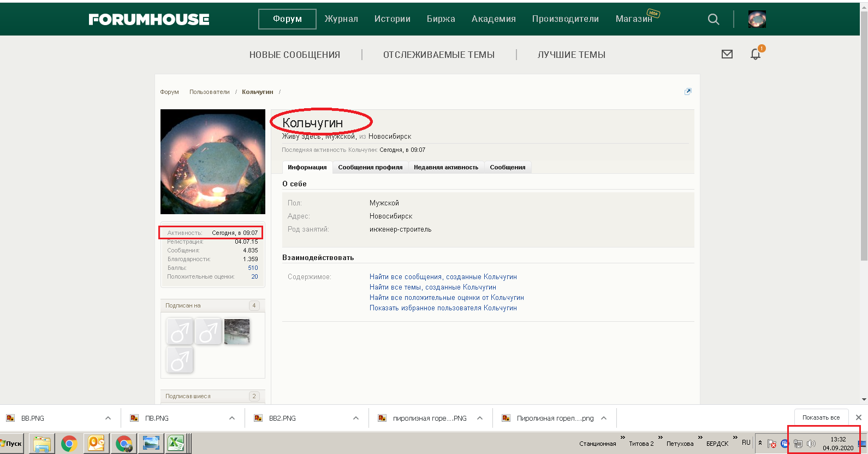This screenshot has height=454, width=868.
Task: Close the downloads bar
Action: 858,417
